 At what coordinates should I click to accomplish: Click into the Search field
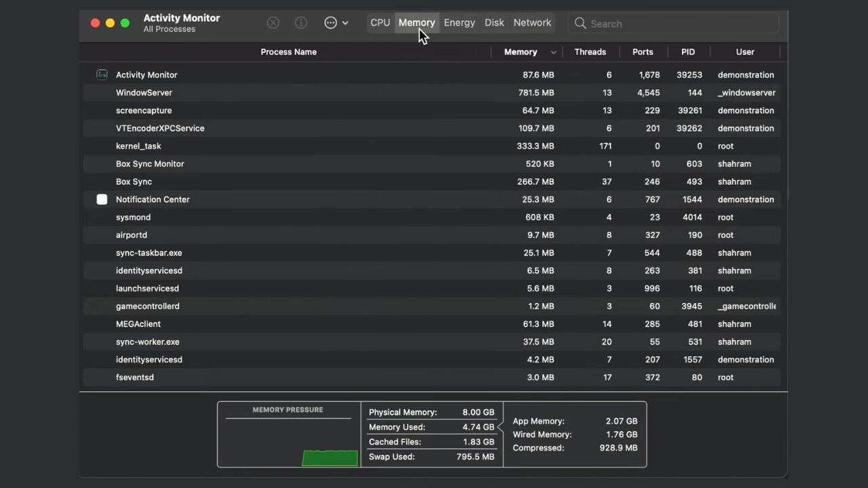(678, 24)
